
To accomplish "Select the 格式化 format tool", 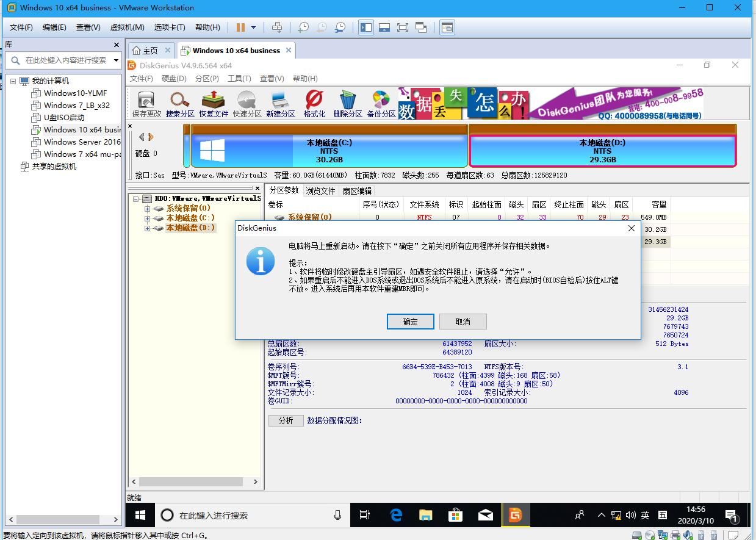I will [x=314, y=103].
